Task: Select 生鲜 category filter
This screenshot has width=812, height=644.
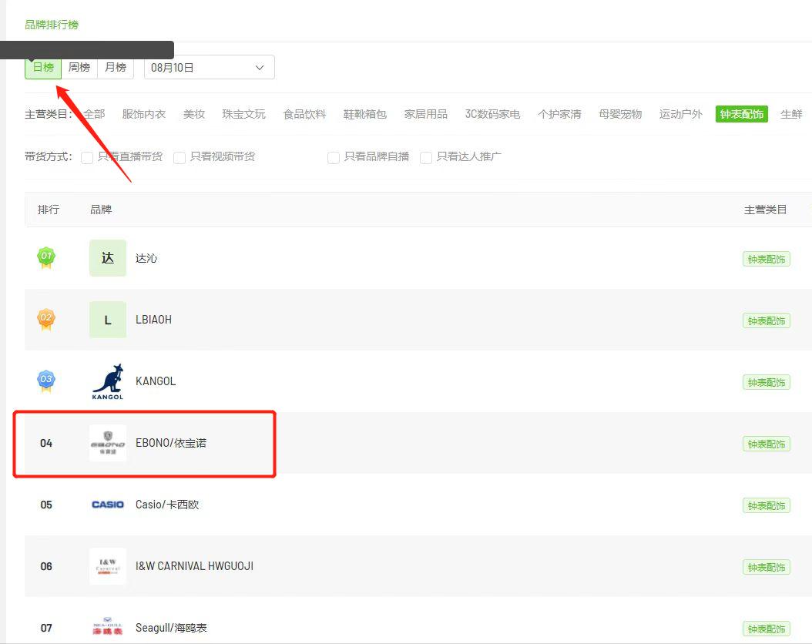Action: 791,114
